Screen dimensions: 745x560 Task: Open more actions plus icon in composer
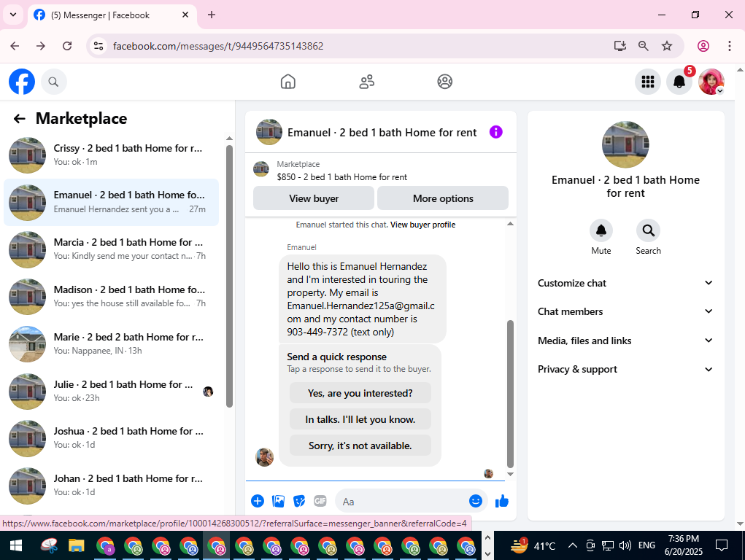(x=258, y=501)
